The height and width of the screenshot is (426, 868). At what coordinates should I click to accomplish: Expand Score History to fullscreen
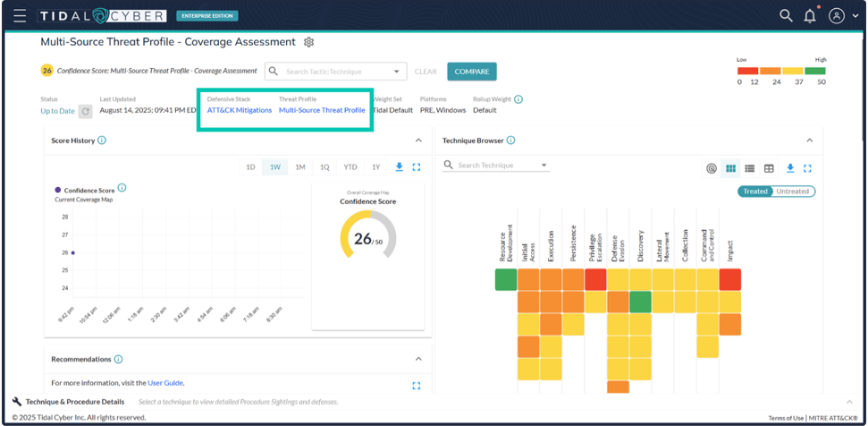[417, 166]
